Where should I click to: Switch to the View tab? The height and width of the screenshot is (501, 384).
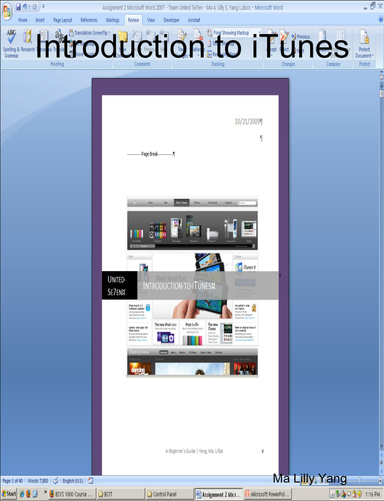[x=151, y=20]
